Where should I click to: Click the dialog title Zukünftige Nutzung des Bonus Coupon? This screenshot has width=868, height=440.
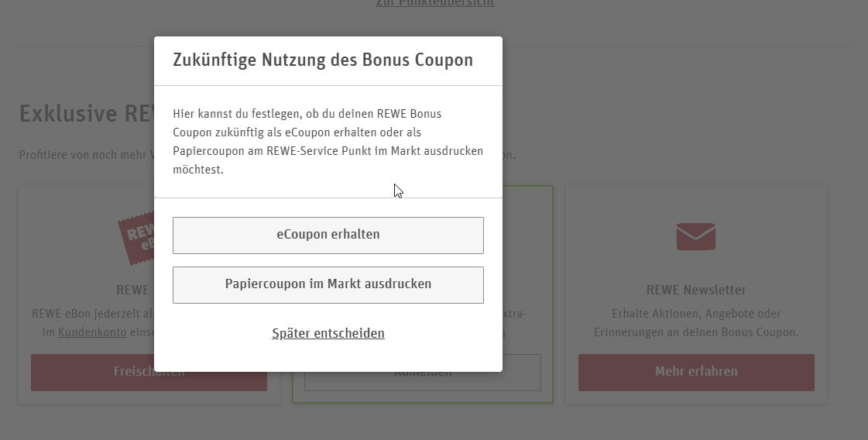(x=323, y=60)
